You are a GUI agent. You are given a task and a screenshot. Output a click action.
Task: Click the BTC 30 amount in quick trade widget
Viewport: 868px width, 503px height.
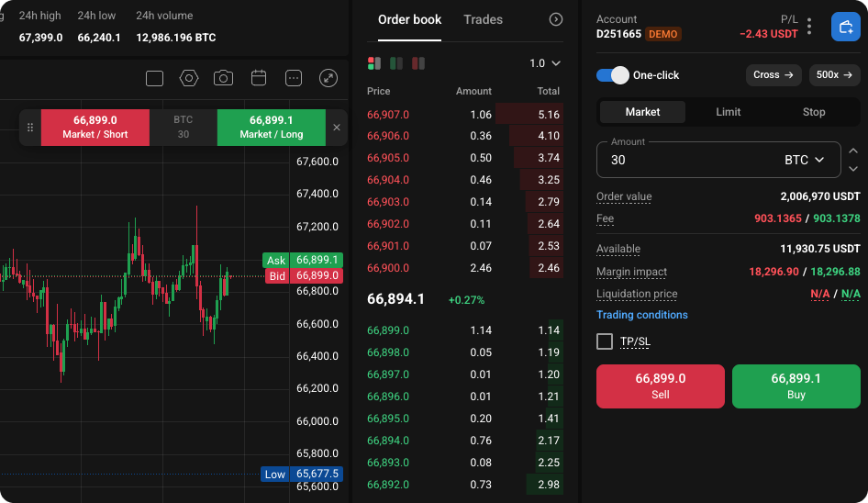(x=184, y=128)
